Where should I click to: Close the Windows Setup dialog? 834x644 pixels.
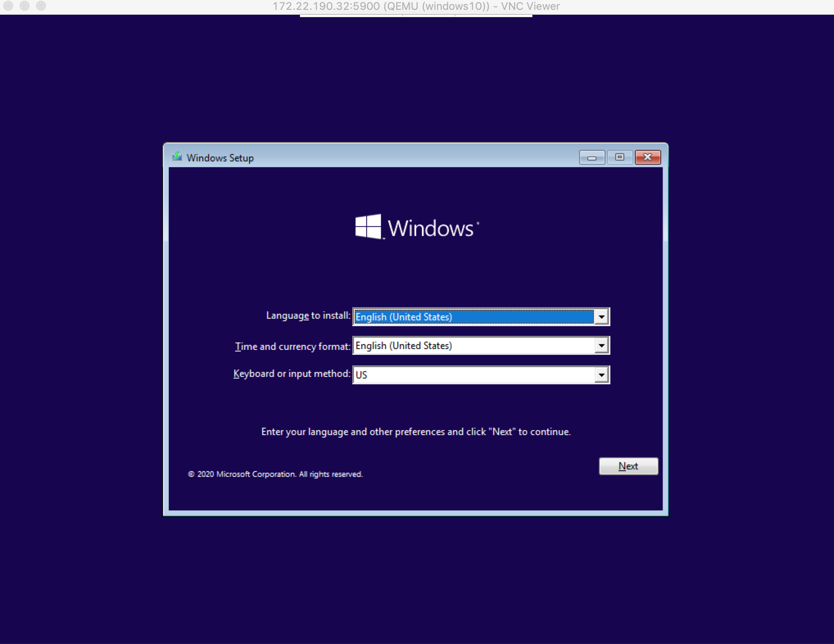click(648, 157)
